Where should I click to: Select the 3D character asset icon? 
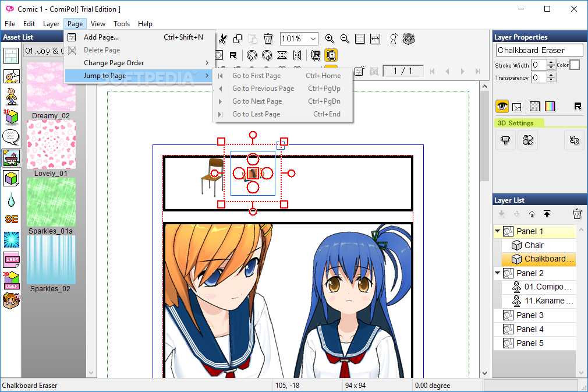11,97
